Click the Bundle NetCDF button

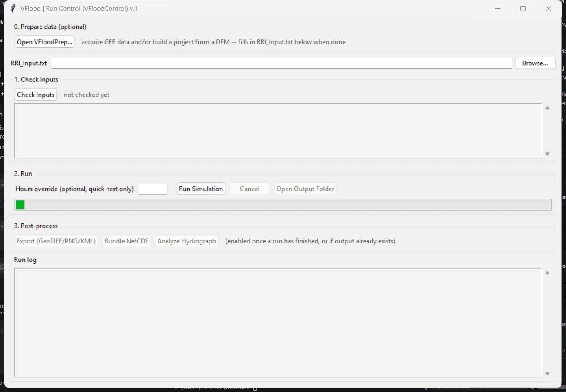126,241
